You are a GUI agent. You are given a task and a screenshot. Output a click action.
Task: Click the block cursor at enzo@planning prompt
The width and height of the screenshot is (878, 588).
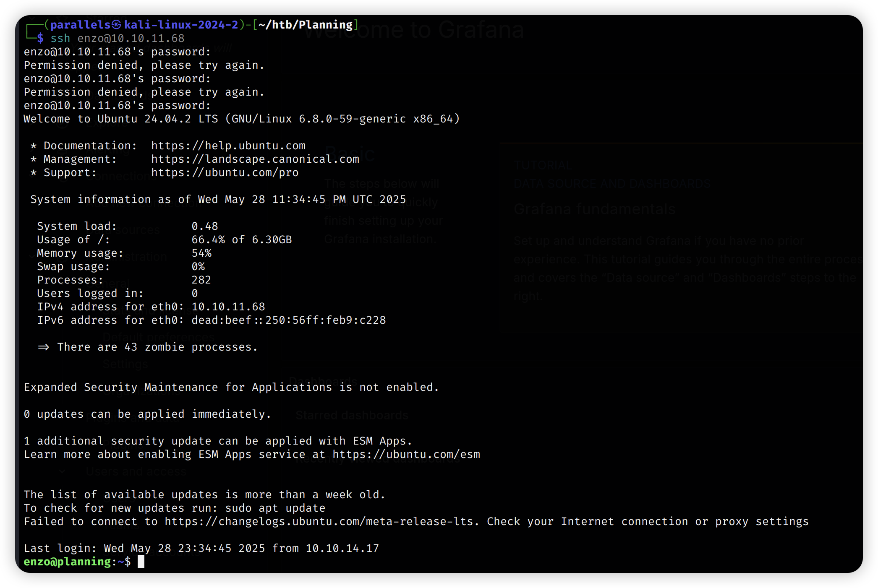(x=141, y=562)
